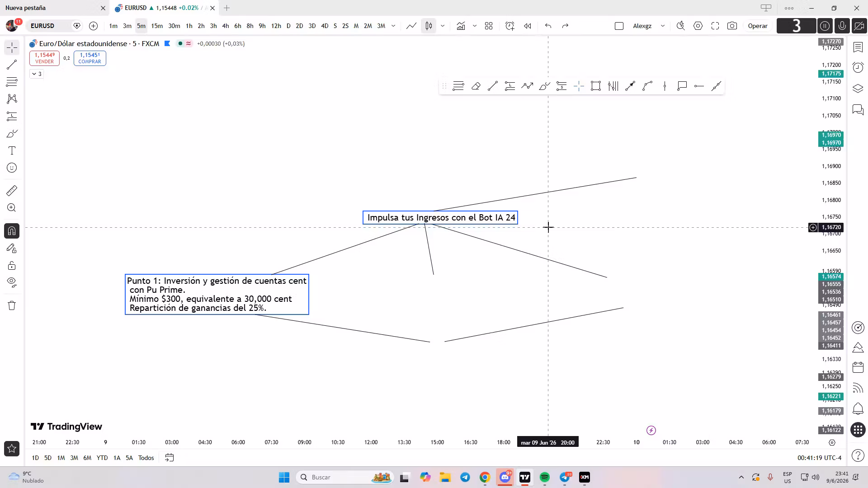The width and height of the screenshot is (868, 488).
Task: Select the Text tool in left toolbar
Action: click(x=12, y=150)
